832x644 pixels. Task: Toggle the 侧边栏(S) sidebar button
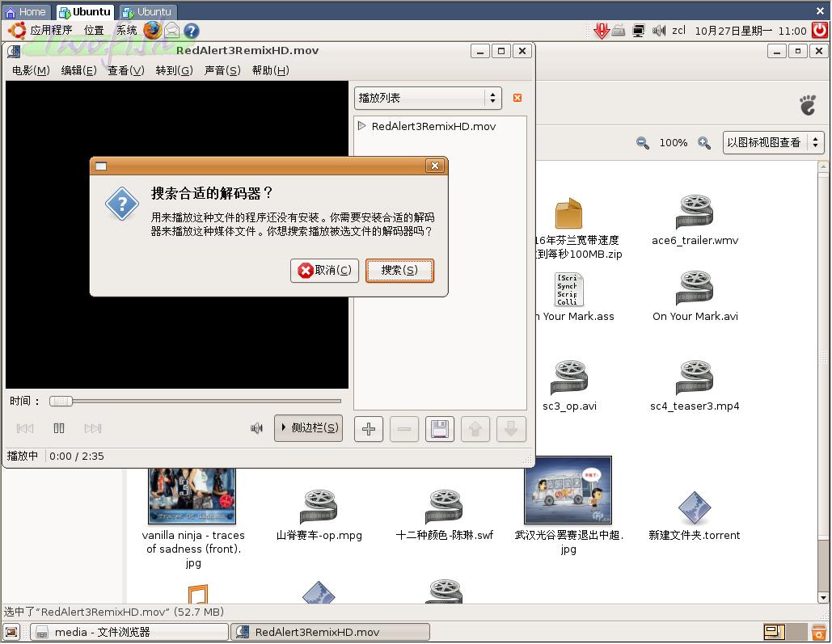tap(308, 428)
